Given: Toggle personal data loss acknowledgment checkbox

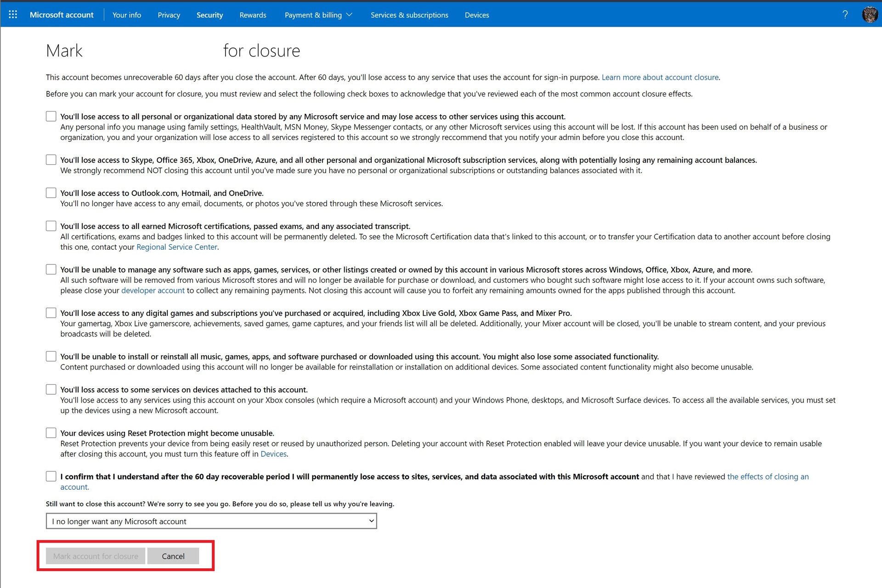Looking at the screenshot, I should (51, 117).
